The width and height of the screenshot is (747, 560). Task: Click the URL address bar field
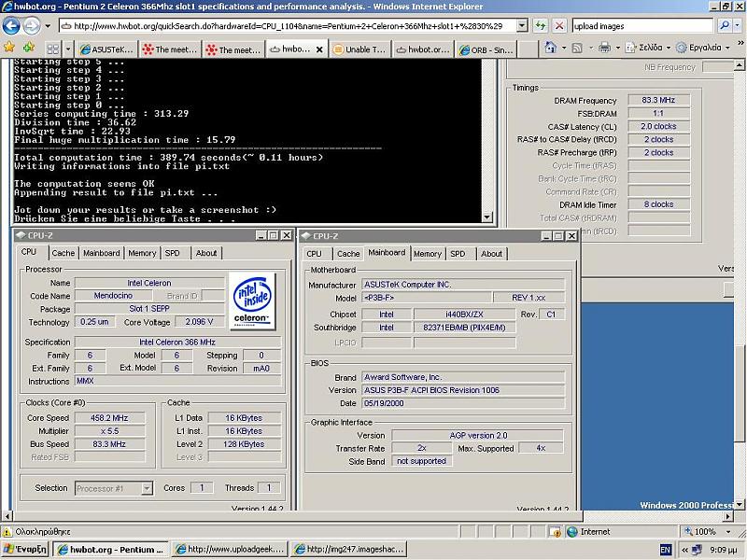(x=288, y=26)
